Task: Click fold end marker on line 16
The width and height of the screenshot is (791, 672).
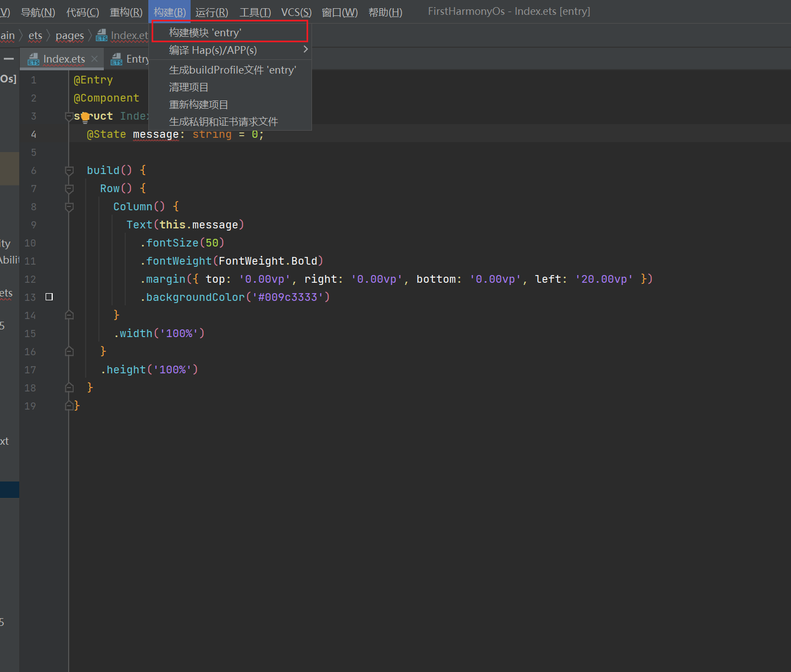Action: pyautogui.click(x=69, y=351)
